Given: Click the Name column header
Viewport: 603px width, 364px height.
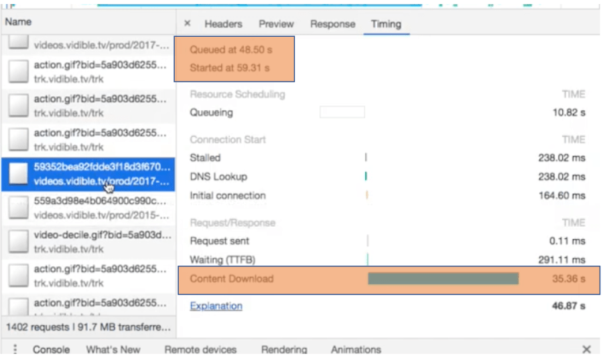Looking at the screenshot, I should [x=18, y=21].
